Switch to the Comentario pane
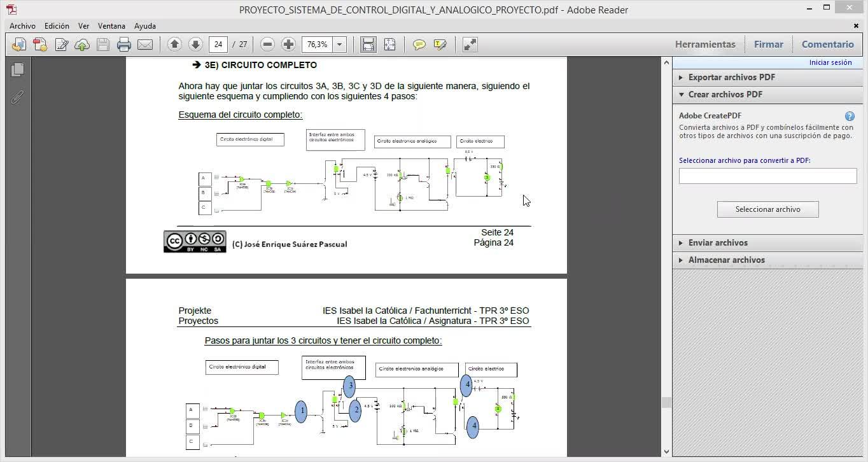 (x=827, y=45)
